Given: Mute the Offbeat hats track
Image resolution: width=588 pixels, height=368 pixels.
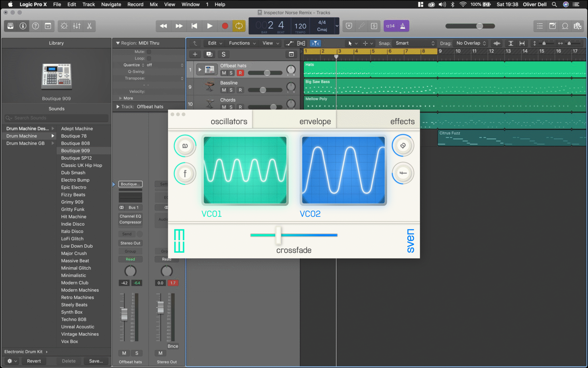Looking at the screenshot, I should point(224,73).
